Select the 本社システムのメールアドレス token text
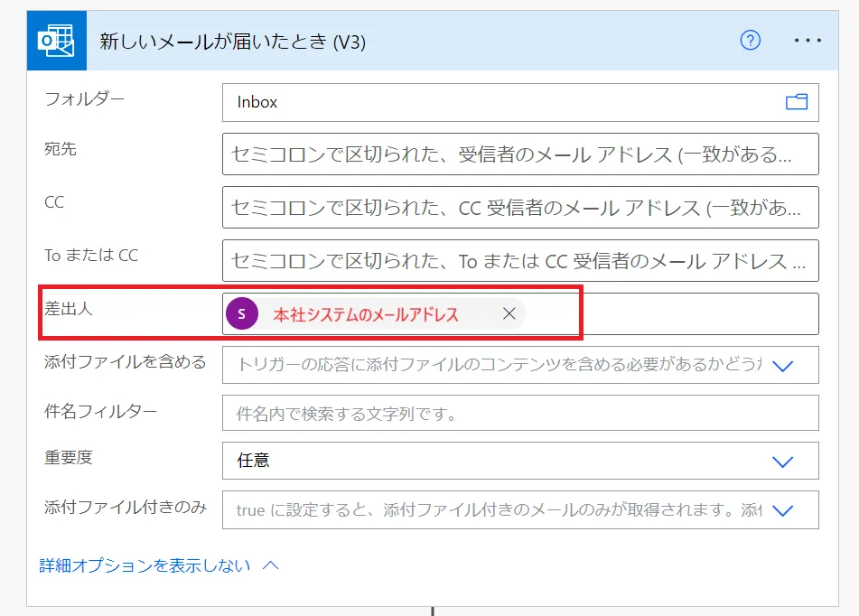This screenshot has height=616, width=859. [366, 314]
